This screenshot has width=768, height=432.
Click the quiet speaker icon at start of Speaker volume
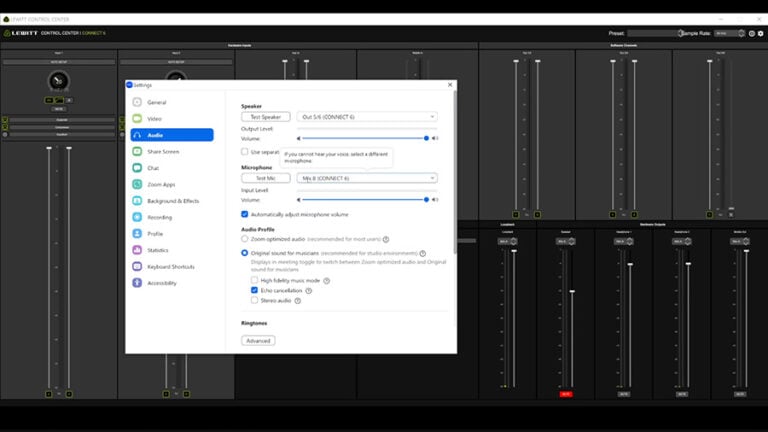(299, 138)
